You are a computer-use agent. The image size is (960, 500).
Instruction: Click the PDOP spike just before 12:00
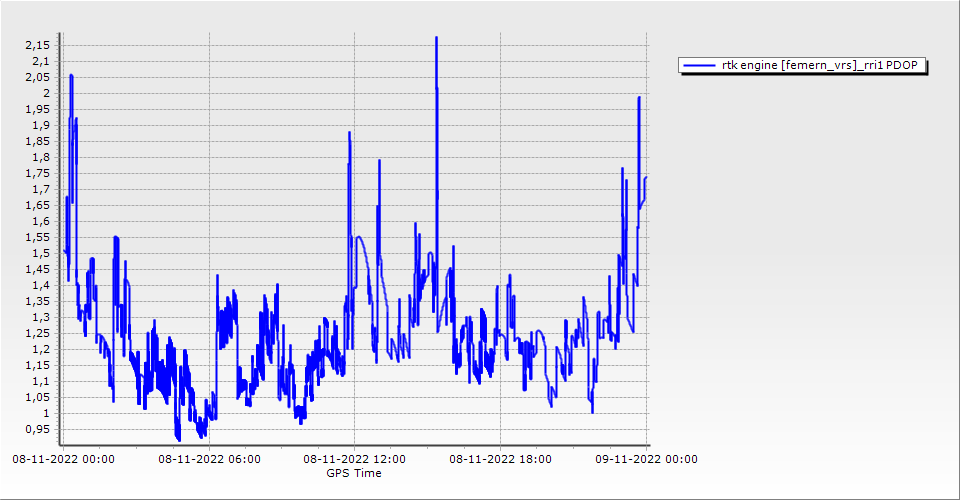pos(349,132)
